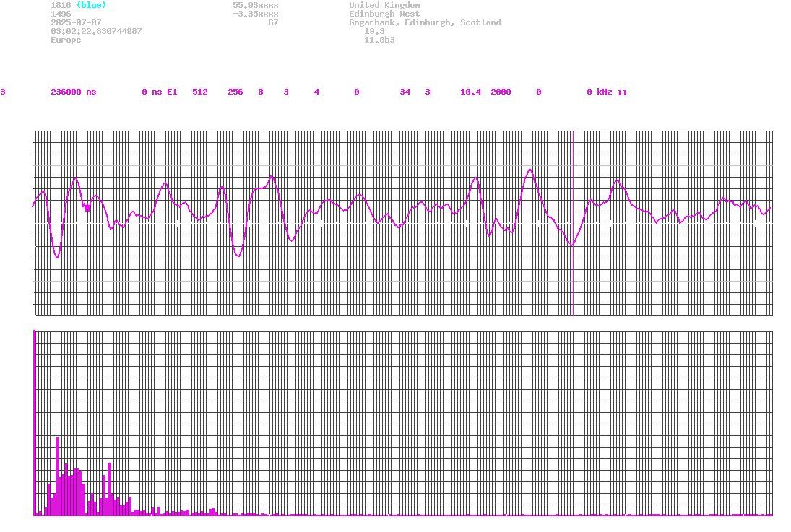Click the magenta value '10.4'
The image size is (791, 532).
[x=470, y=92]
